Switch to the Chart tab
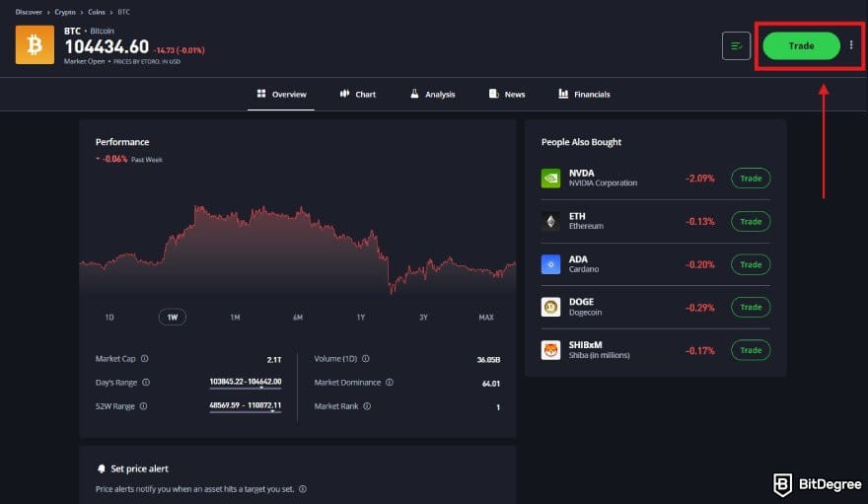The height and width of the screenshot is (504, 868). point(358,94)
